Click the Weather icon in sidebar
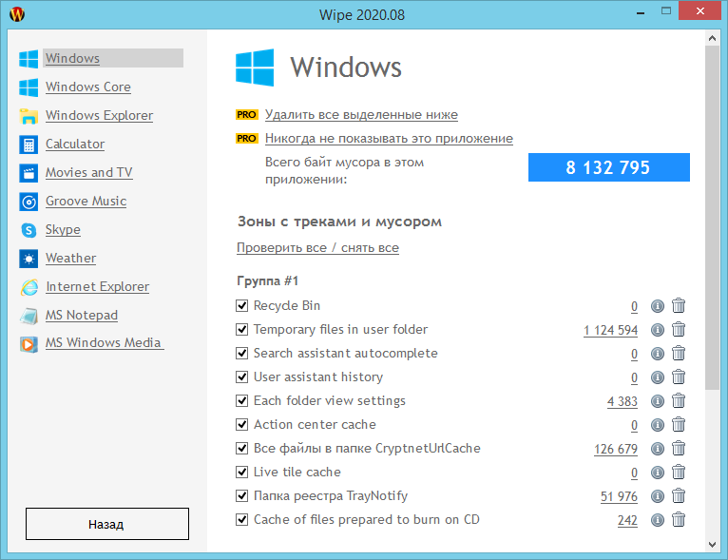728x560 pixels. click(29, 259)
